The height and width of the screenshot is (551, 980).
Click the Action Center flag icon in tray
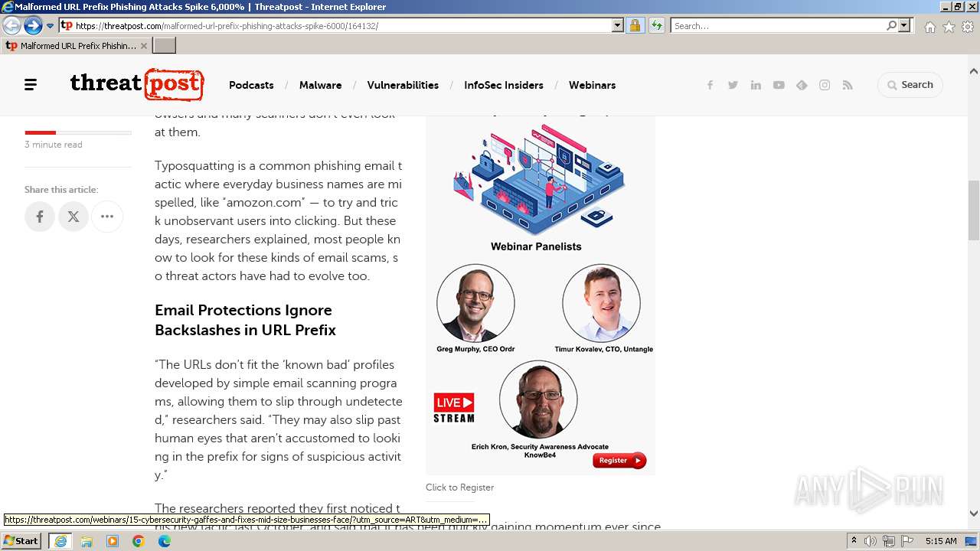tap(907, 541)
